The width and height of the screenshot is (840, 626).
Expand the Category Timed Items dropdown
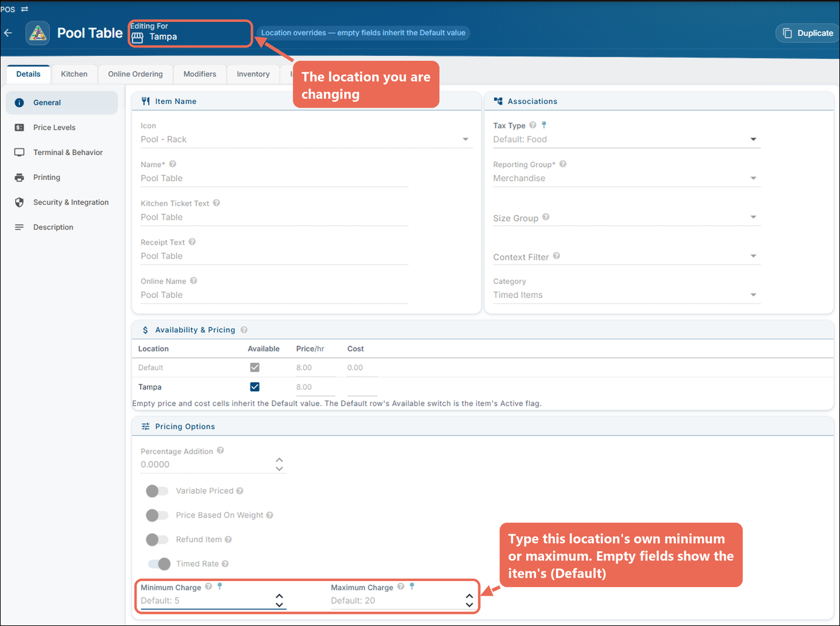(x=627, y=295)
